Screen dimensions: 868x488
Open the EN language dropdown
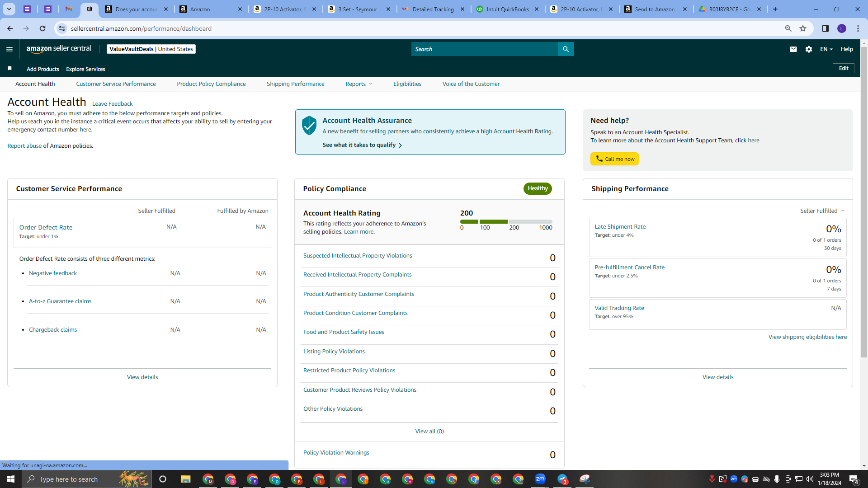click(826, 49)
